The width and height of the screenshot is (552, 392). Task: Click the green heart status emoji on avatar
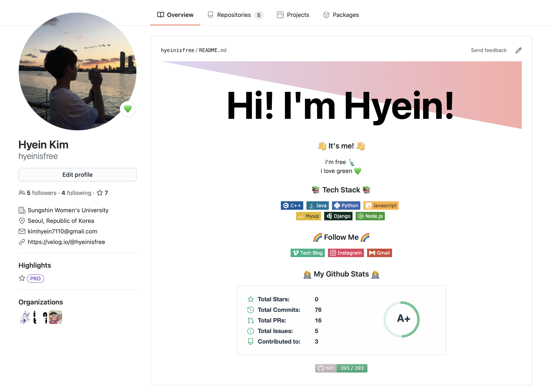pyautogui.click(x=128, y=109)
